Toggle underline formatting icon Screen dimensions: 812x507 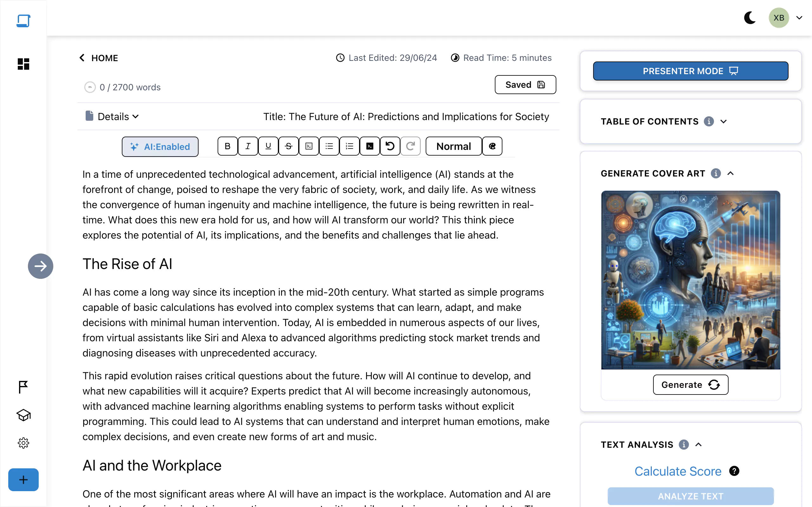(x=268, y=147)
